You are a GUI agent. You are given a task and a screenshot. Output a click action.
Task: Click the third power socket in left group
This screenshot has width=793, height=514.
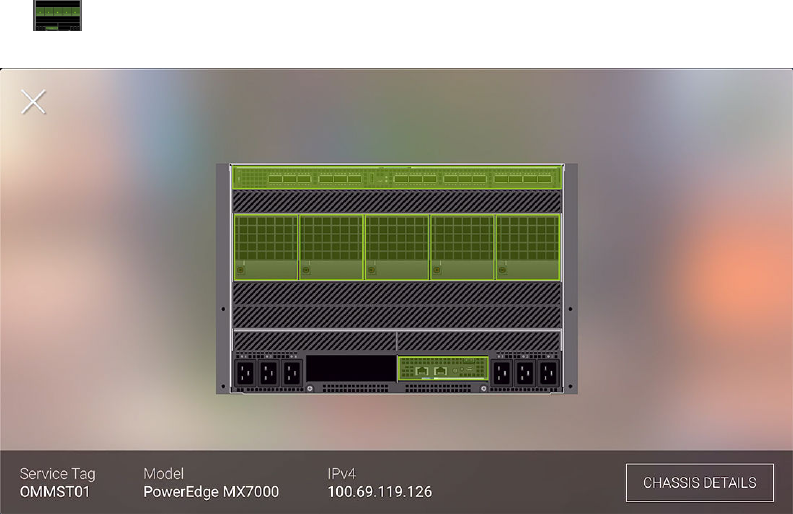tap(292, 374)
